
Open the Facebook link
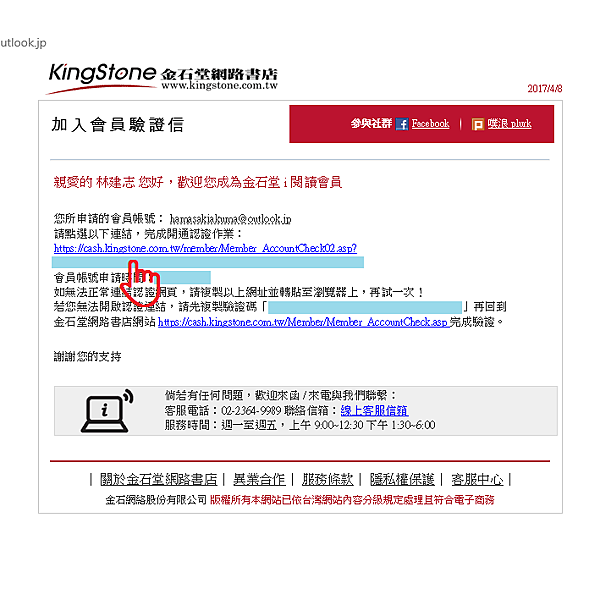pos(430,124)
